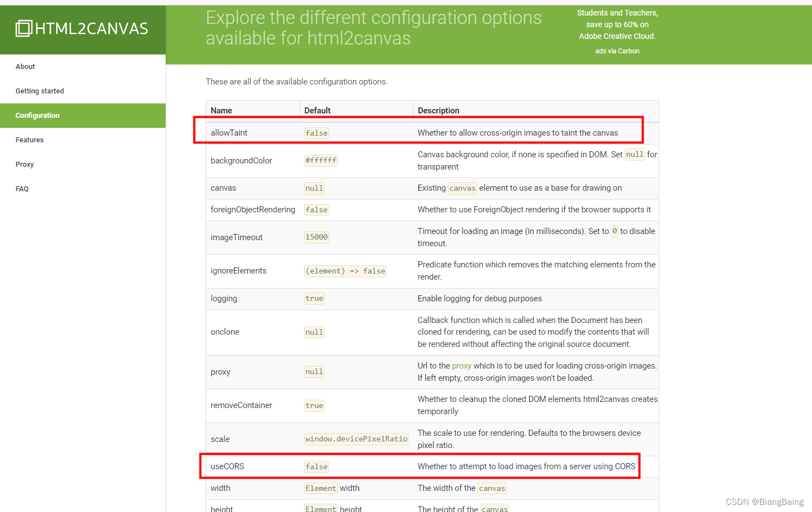Select the 'useCORS' option name
812x512 pixels.
(227, 466)
